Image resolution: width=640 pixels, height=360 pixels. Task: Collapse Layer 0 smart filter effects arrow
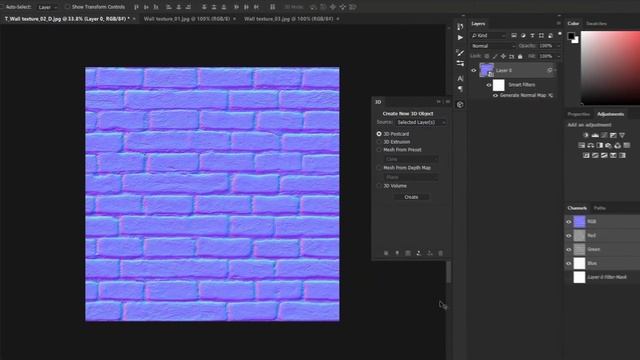coord(556,71)
